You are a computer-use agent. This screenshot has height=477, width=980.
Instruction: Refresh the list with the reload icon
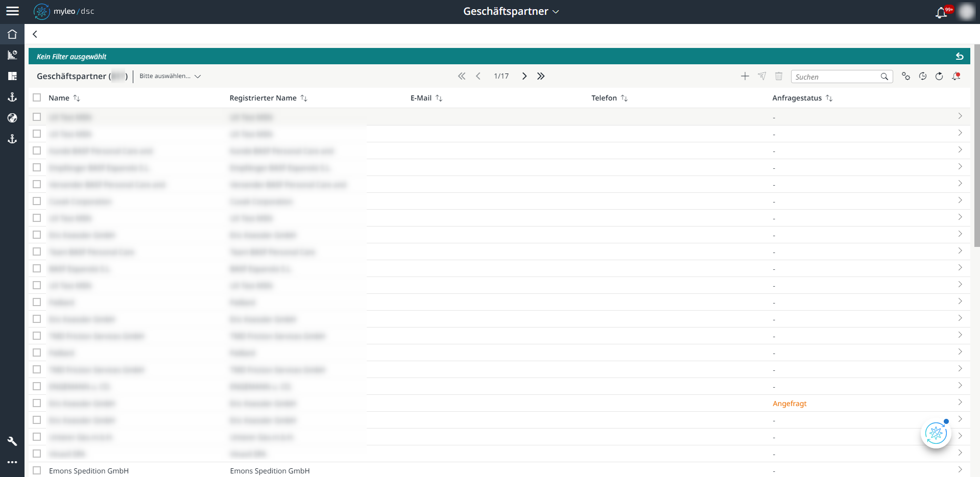pyautogui.click(x=939, y=76)
